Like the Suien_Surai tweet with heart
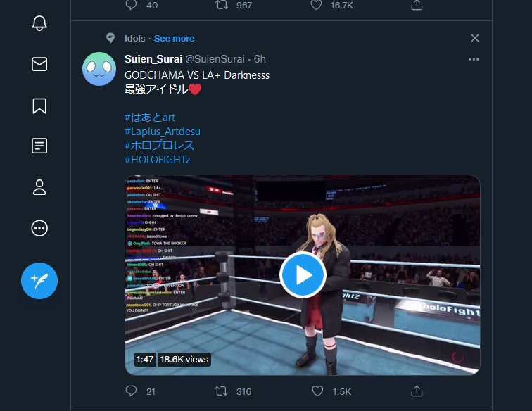The height and width of the screenshot is (411, 532). tap(317, 391)
